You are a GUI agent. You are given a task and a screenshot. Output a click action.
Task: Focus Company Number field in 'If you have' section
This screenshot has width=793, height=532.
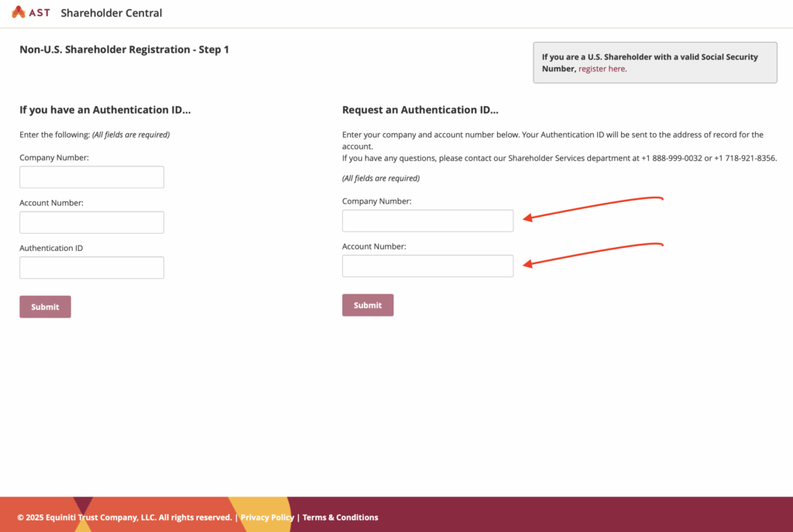tap(91, 177)
